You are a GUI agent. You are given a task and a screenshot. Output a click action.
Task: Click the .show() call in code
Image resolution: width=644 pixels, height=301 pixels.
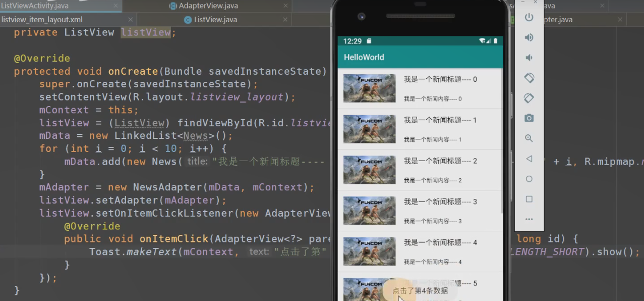(x=612, y=252)
